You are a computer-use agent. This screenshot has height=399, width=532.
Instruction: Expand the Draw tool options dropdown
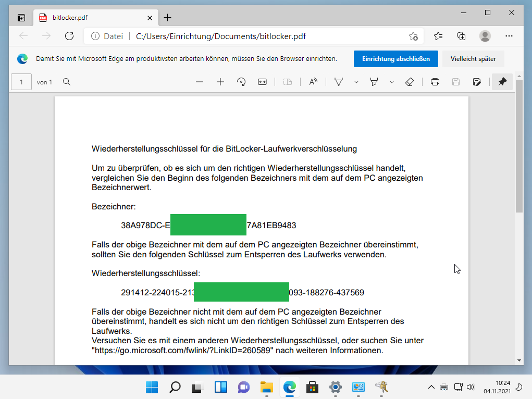(356, 82)
